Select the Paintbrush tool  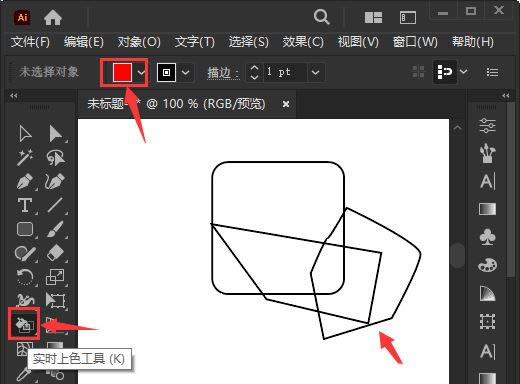[x=55, y=229]
